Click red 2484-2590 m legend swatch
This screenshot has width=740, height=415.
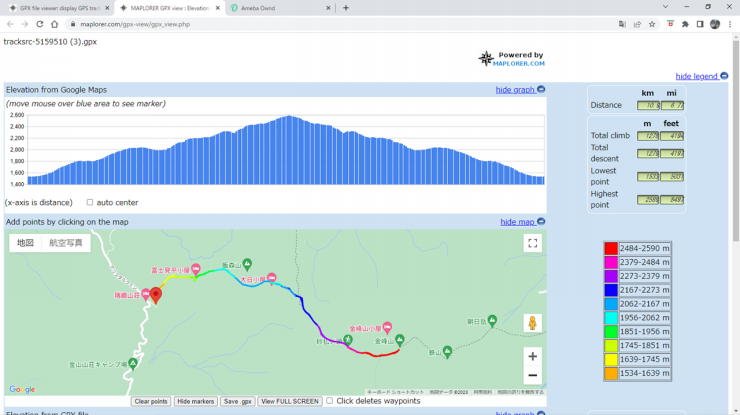point(610,248)
